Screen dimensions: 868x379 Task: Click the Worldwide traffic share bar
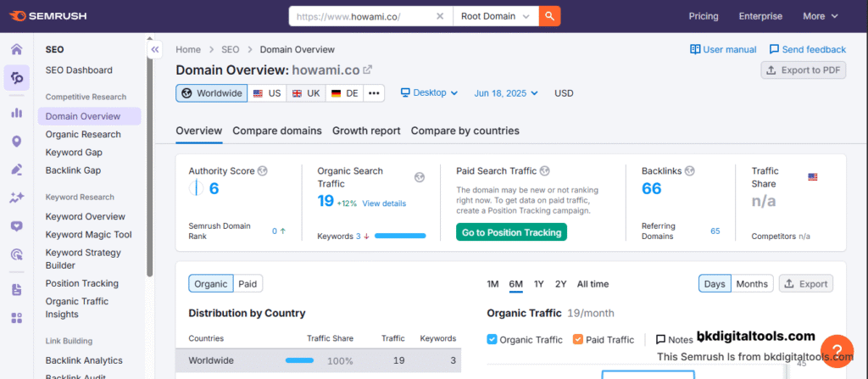pyautogui.click(x=299, y=360)
